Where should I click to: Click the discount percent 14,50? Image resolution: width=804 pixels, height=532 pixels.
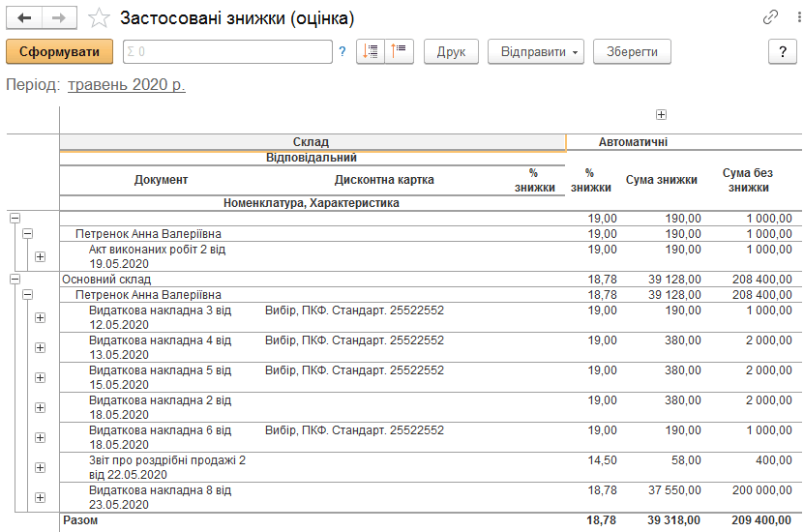pos(602,460)
